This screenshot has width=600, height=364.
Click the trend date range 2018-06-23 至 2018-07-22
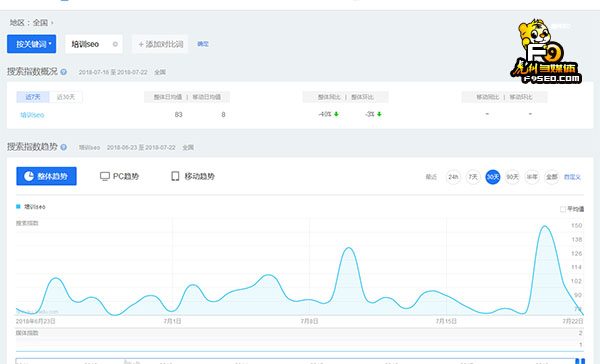(x=141, y=147)
